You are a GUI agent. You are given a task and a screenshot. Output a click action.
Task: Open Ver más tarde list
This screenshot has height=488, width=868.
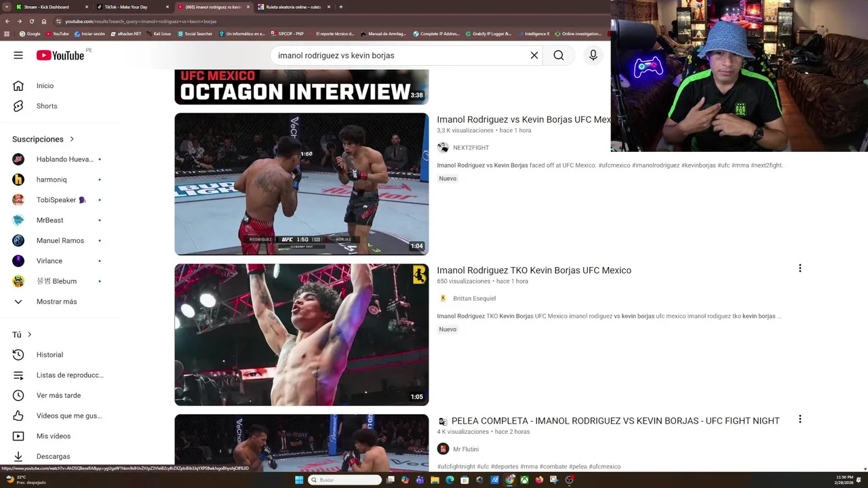pyautogui.click(x=57, y=395)
